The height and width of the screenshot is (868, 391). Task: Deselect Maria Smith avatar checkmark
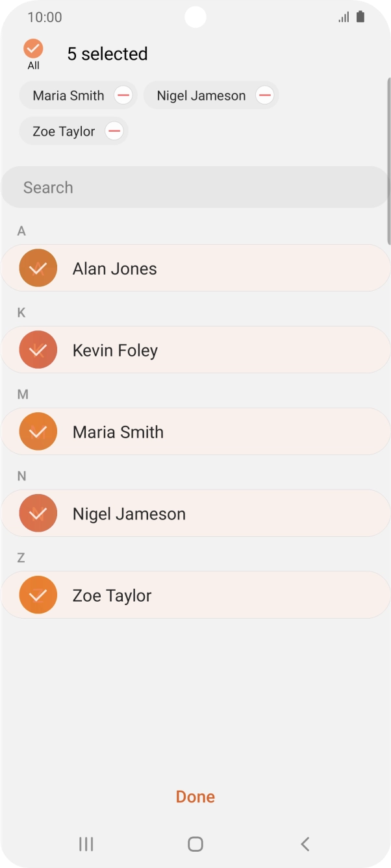pos(38,432)
